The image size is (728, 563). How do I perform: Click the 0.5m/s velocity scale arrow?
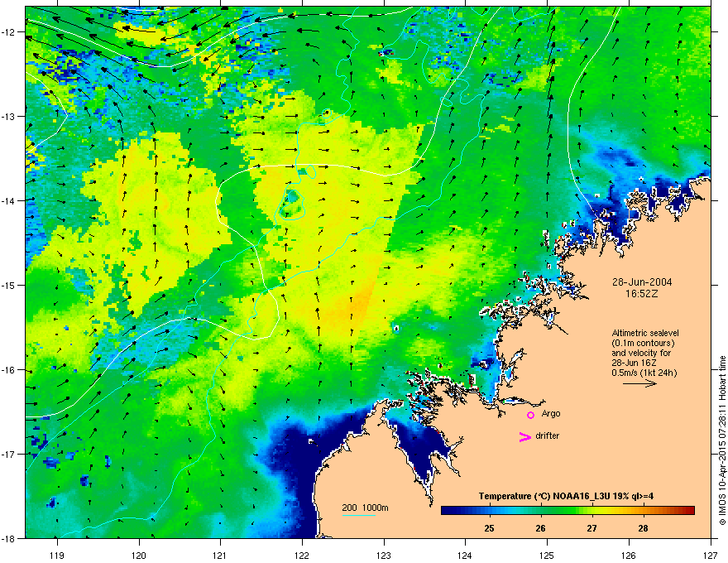pos(639,383)
